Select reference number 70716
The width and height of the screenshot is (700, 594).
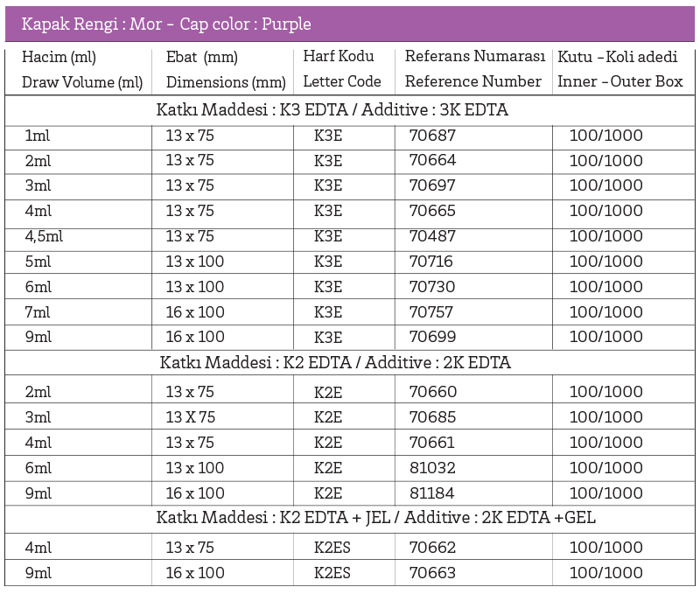[432, 262]
